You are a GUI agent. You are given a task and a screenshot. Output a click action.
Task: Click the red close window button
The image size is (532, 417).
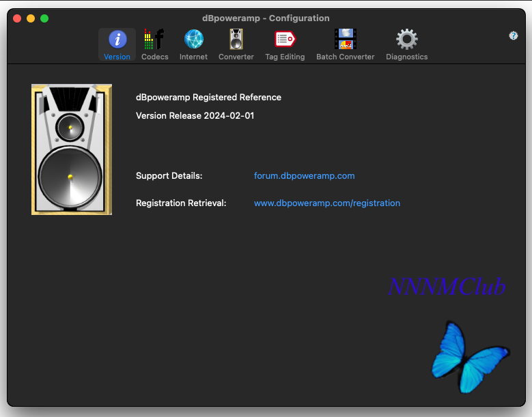pyautogui.click(x=17, y=18)
